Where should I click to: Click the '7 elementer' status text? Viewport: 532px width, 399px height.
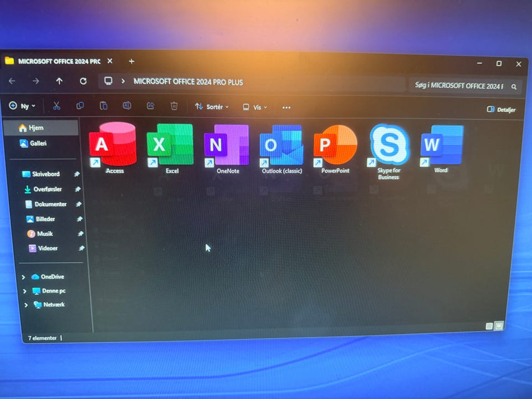point(43,338)
